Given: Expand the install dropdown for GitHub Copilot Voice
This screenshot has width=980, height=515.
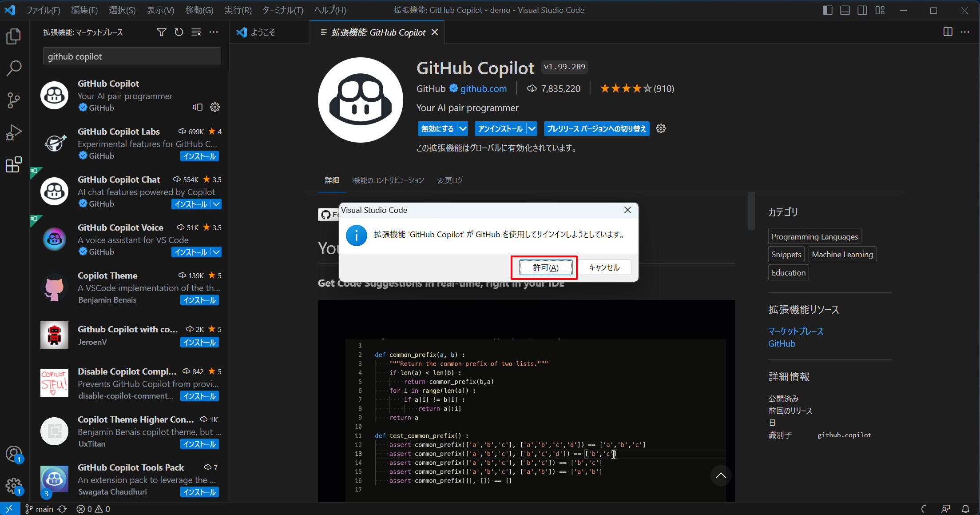Looking at the screenshot, I should [216, 252].
